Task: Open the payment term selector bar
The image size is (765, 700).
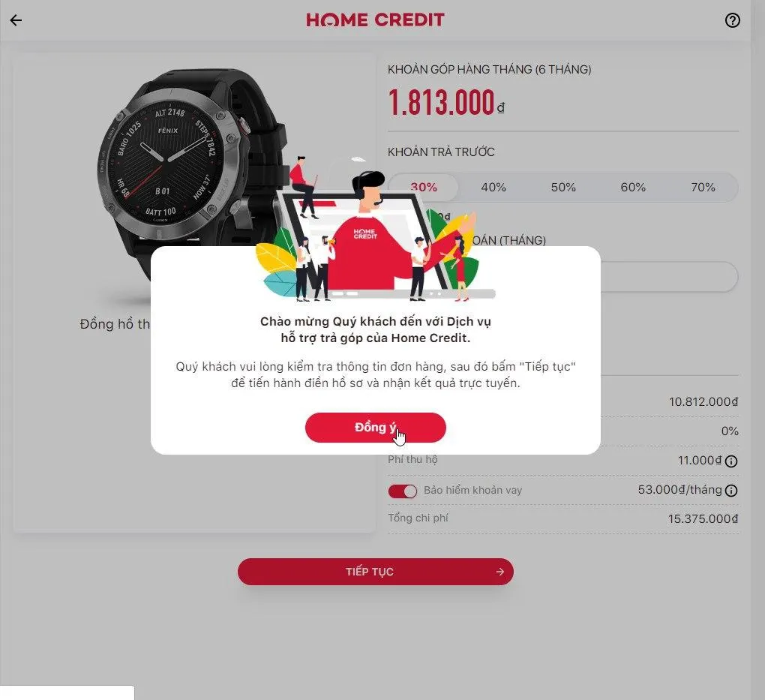Action: [669, 277]
